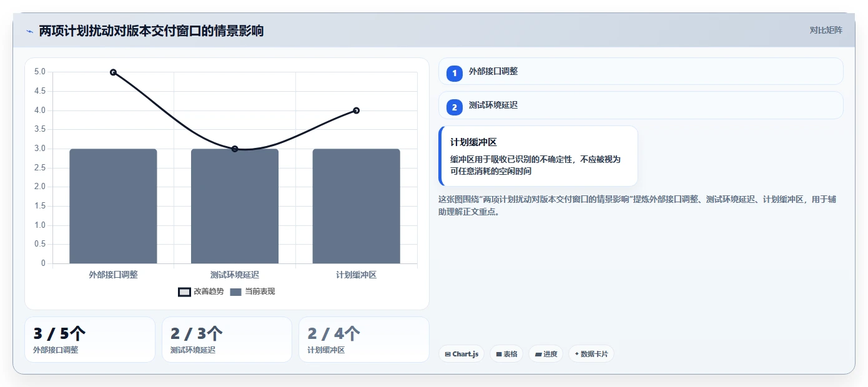Click the 改善趋势 legend color box
The image size is (868, 387).
coord(184,292)
